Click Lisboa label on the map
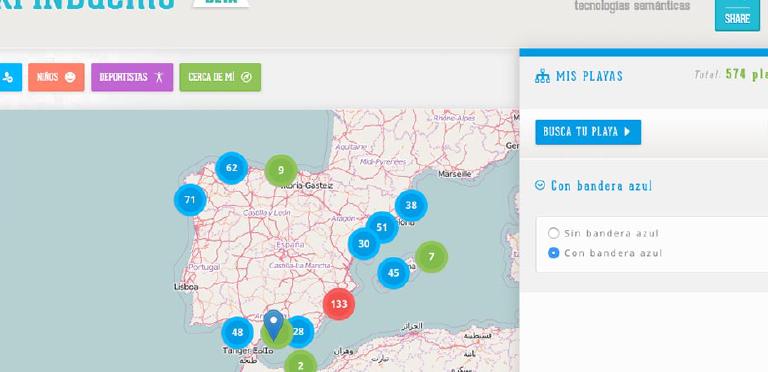 (186, 287)
